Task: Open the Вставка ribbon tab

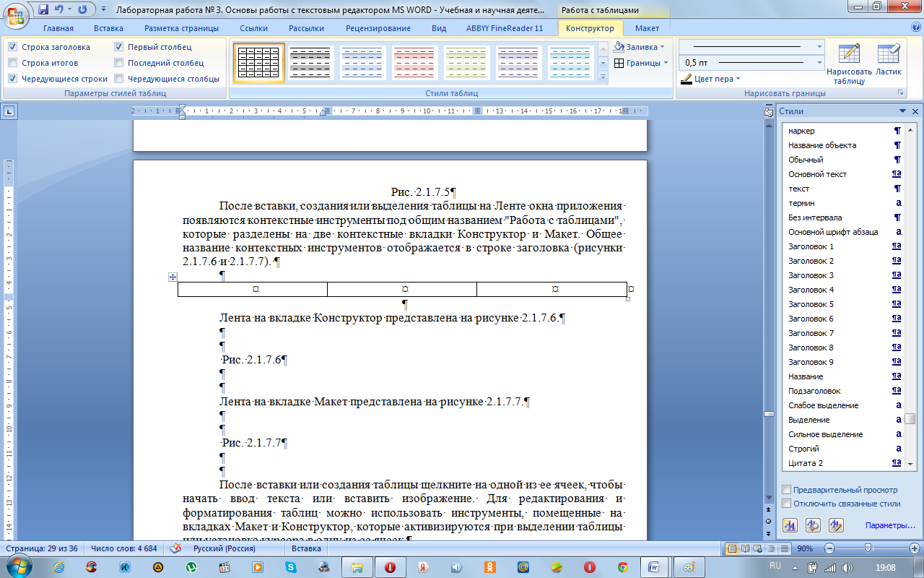Action: tap(108, 28)
